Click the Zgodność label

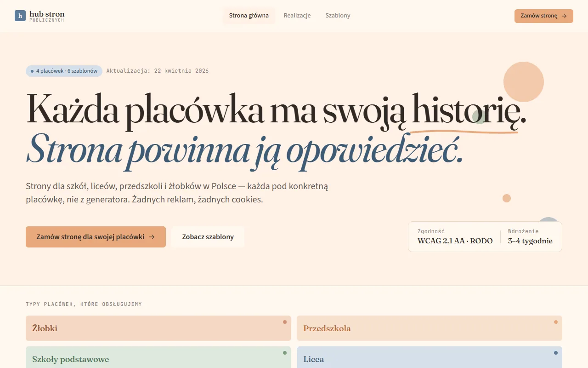click(x=431, y=231)
